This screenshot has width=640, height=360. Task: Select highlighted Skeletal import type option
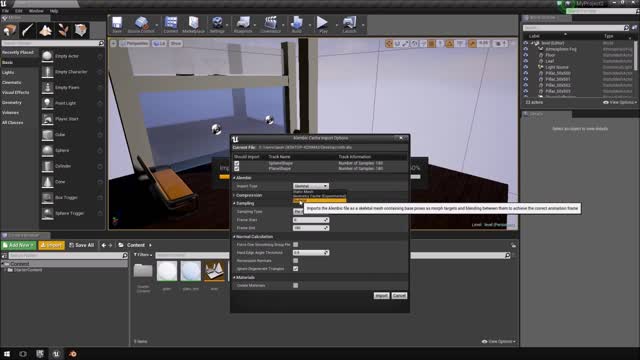319,200
